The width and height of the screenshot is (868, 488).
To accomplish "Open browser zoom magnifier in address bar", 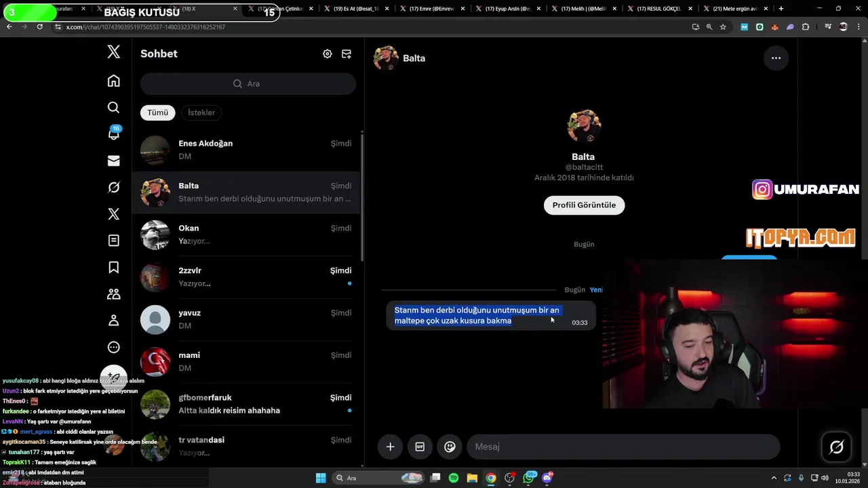I will tap(709, 26).
